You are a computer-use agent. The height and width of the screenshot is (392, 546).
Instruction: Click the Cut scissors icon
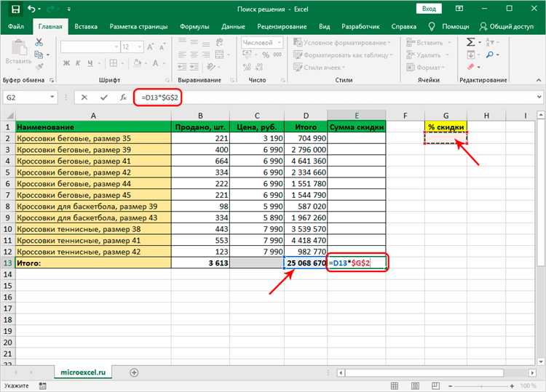(x=39, y=42)
